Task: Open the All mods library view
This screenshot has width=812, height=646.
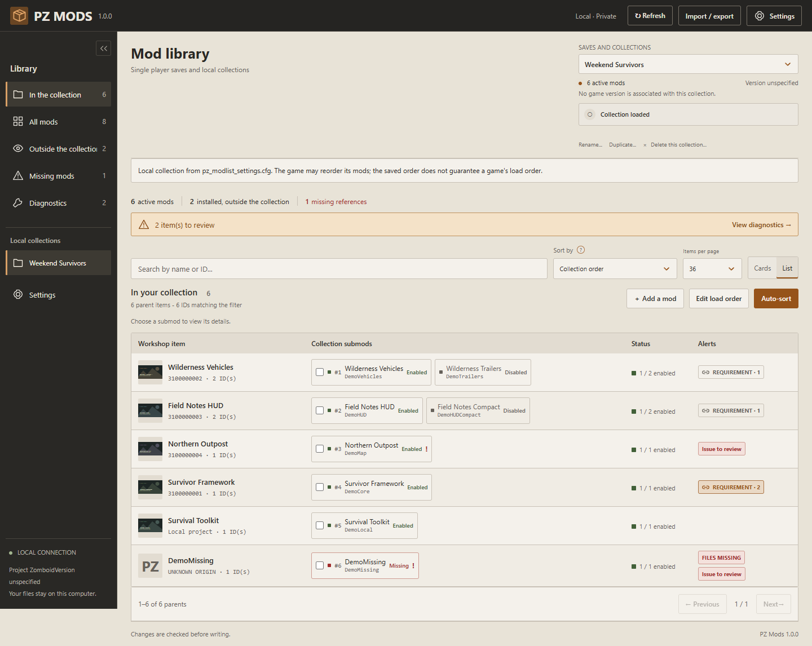Action: point(59,122)
